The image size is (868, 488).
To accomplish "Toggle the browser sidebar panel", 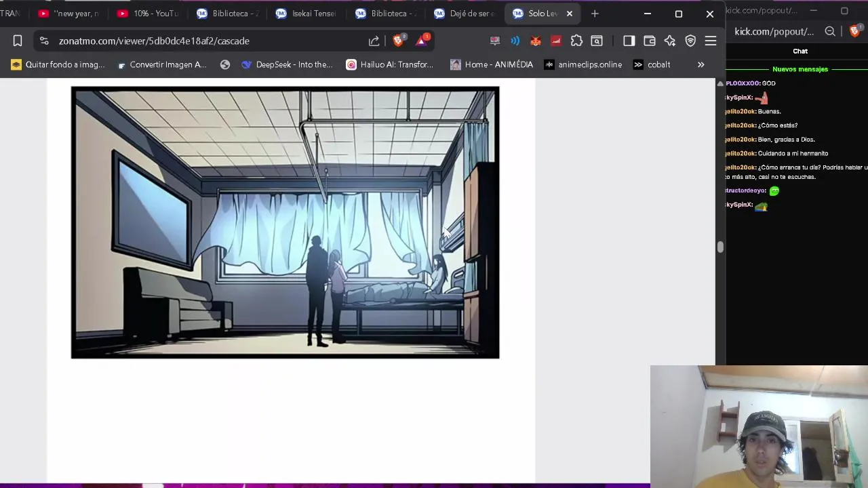I will coord(629,41).
